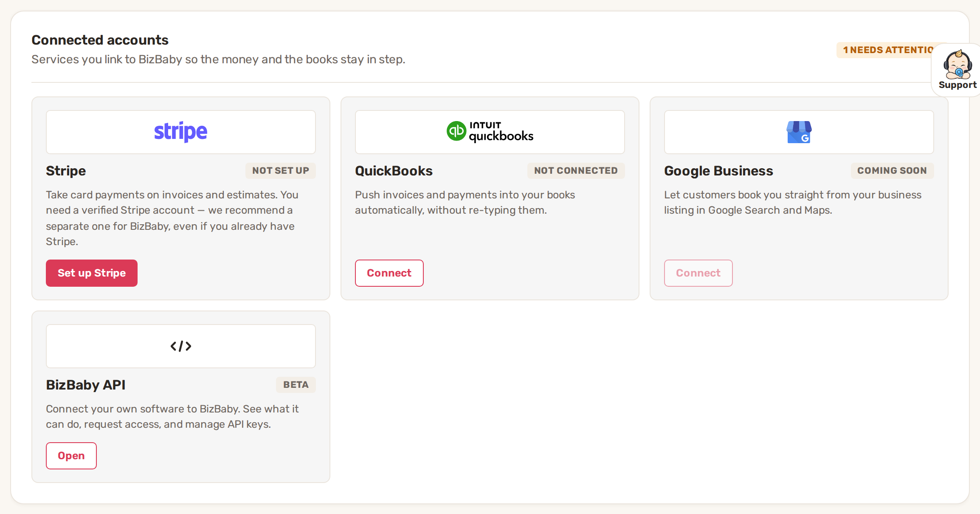
Task: Select the QuickBooks card heading
Action: point(394,171)
